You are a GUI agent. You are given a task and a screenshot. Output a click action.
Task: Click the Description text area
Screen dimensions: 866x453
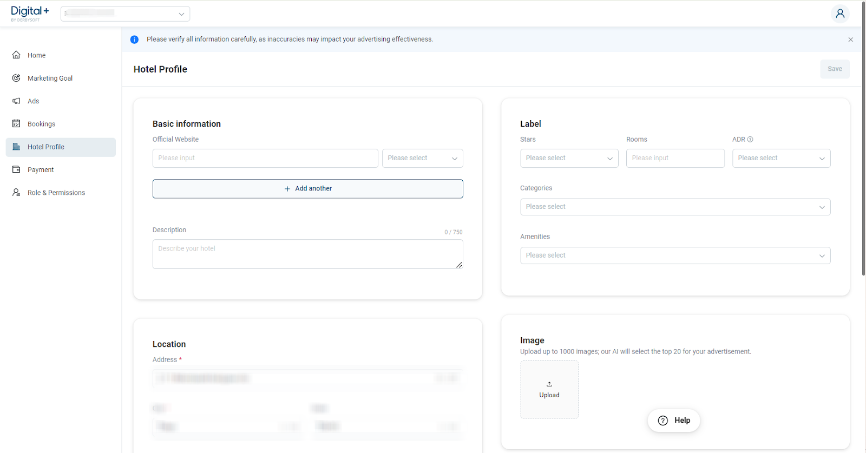[308, 254]
